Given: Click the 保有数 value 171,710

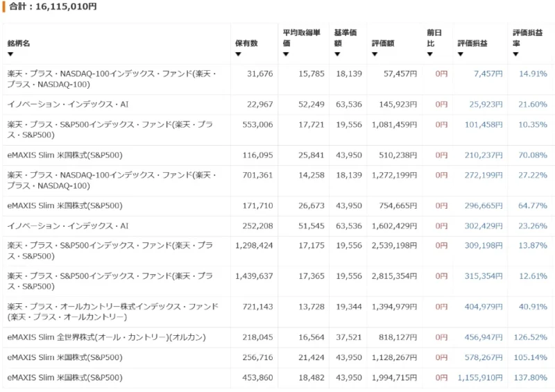Looking at the screenshot, I should [x=257, y=206].
